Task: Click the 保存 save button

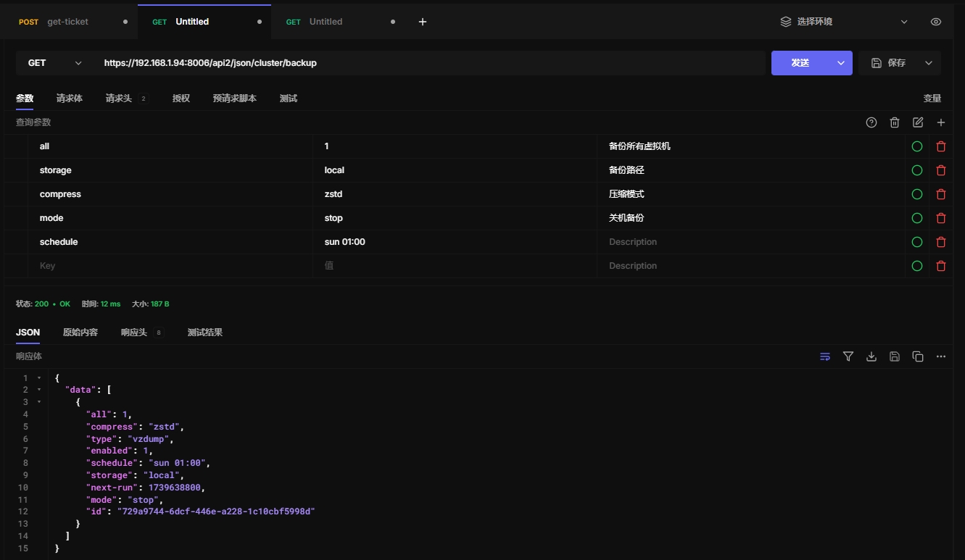Action: click(x=890, y=63)
